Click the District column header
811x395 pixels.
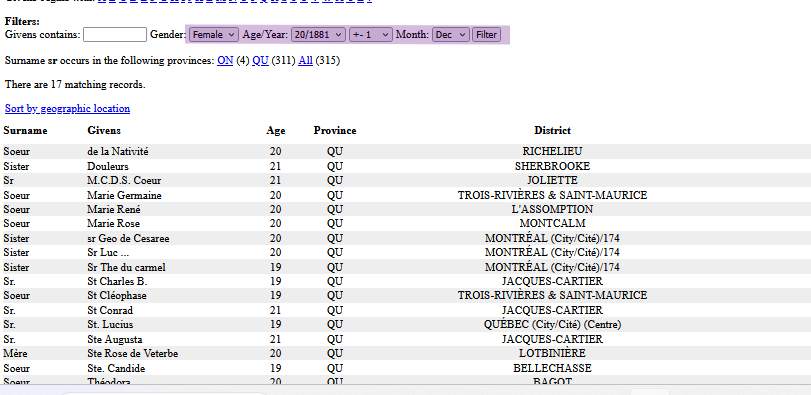[x=552, y=130]
